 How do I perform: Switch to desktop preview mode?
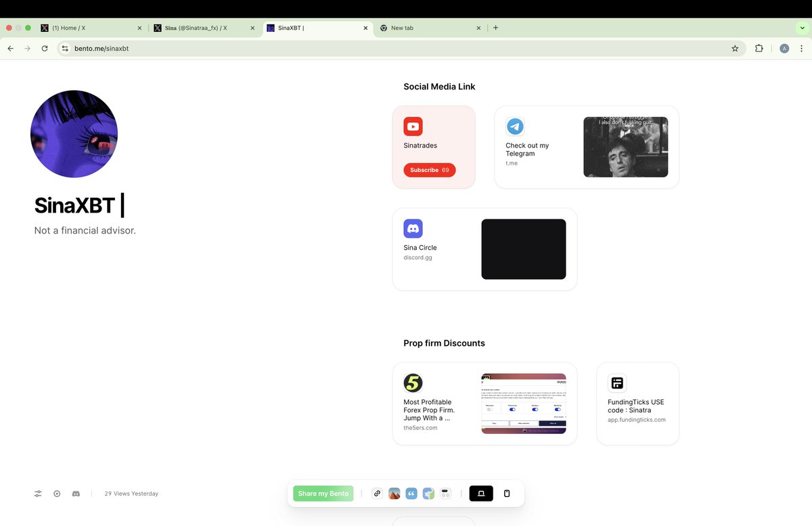pyautogui.click(x=481, y=494)
